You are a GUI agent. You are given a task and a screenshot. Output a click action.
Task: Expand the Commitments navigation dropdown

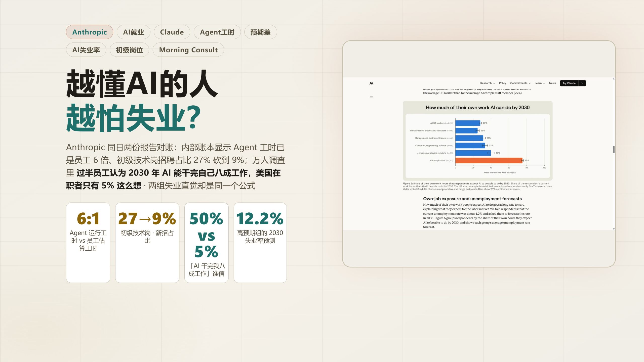point(520,83)
